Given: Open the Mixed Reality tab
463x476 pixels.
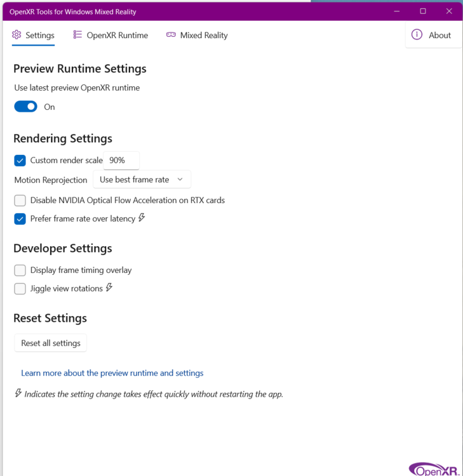Looking at the screenshot, I should [x=197, y=35].
